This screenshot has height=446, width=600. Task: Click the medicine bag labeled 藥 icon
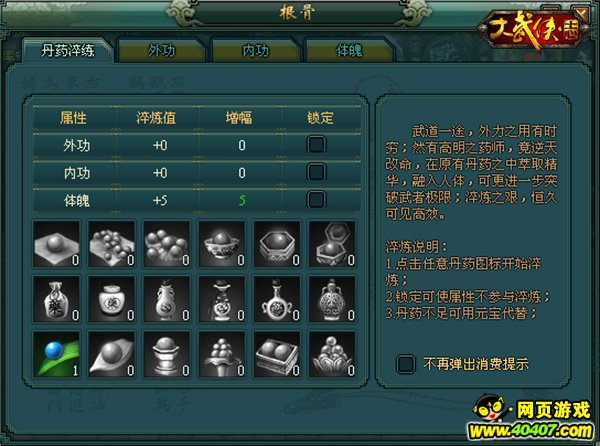pyautogui.click(x=56, y=300)
